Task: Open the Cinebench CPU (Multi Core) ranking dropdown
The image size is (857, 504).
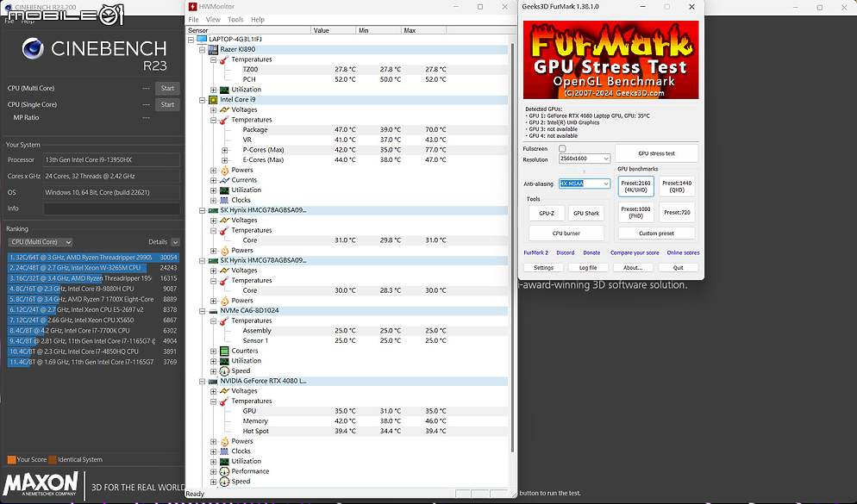Action: point(40,242)
